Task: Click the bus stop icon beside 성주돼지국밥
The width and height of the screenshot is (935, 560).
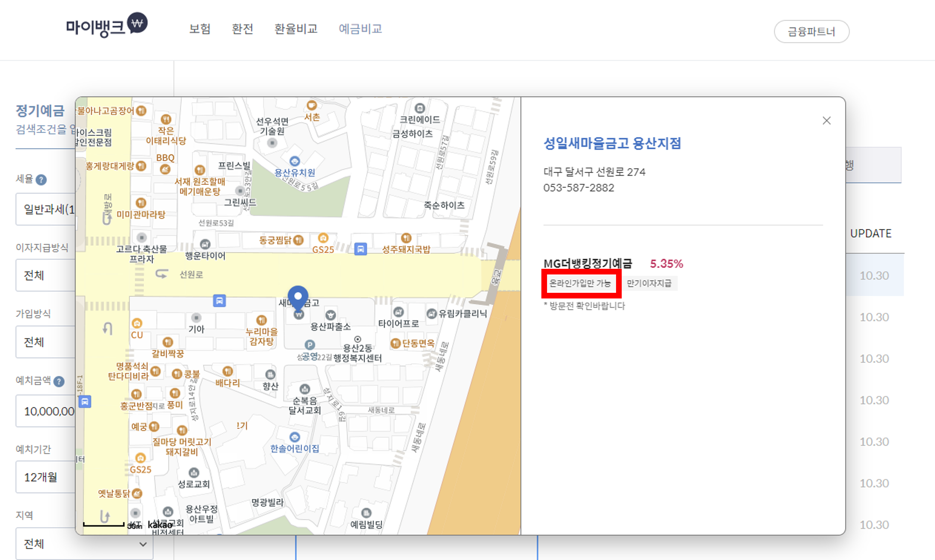Action: click(360, 249)
